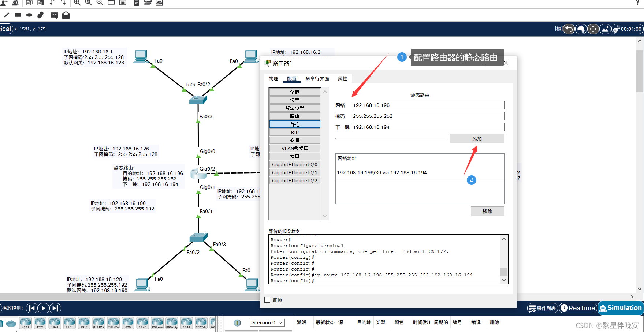Select GigabitEthernet0/0 interface

click(295, 165)
